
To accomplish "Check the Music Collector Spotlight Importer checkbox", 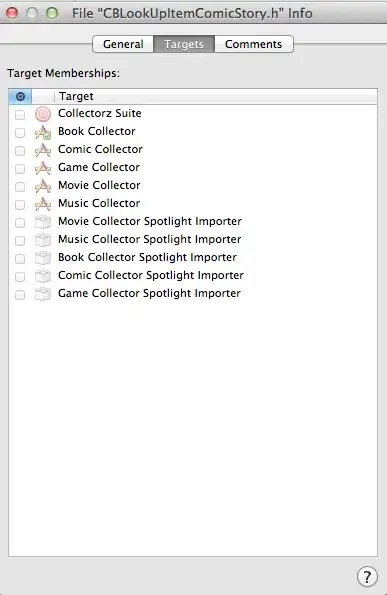I will point(20,241).
